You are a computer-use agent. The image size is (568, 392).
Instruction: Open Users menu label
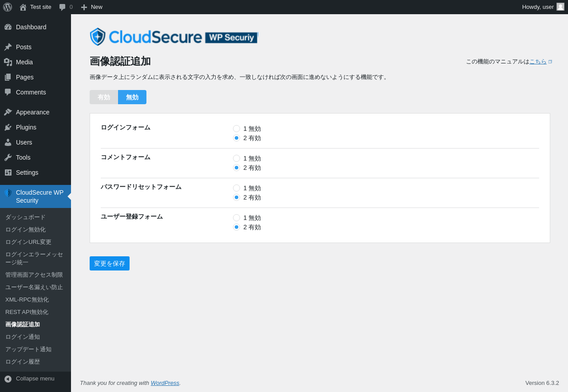tap(24, 142)
